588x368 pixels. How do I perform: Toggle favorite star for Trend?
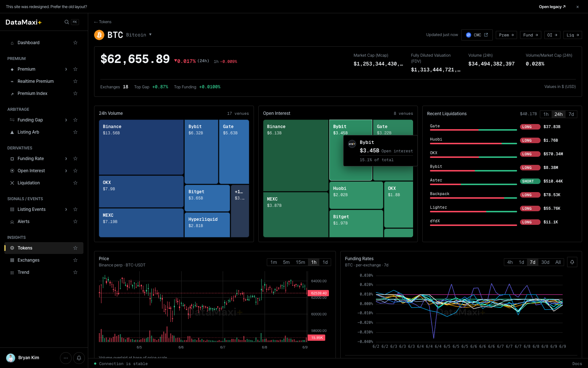point(75,272)
